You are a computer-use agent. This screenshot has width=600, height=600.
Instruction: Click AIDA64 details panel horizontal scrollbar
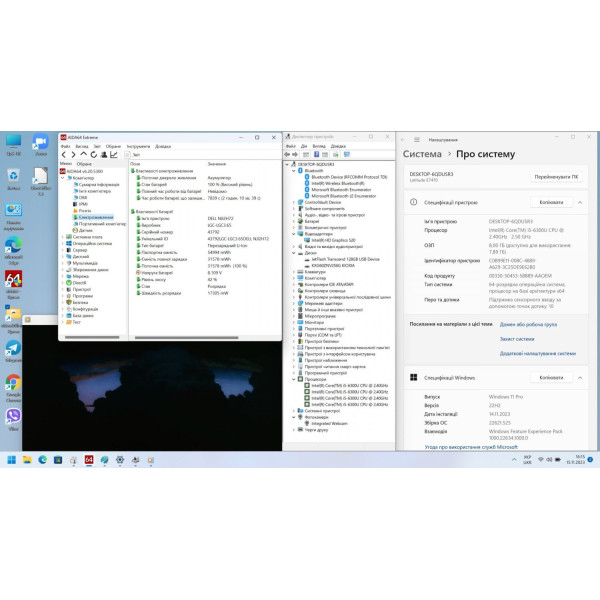(x=186, y=338)
